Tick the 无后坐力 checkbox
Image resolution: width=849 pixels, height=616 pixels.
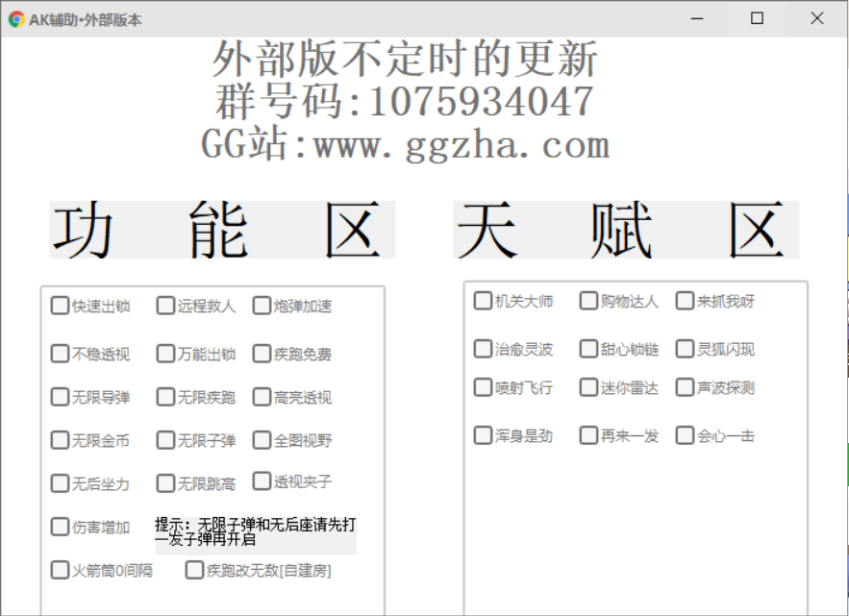coord(61,483)
